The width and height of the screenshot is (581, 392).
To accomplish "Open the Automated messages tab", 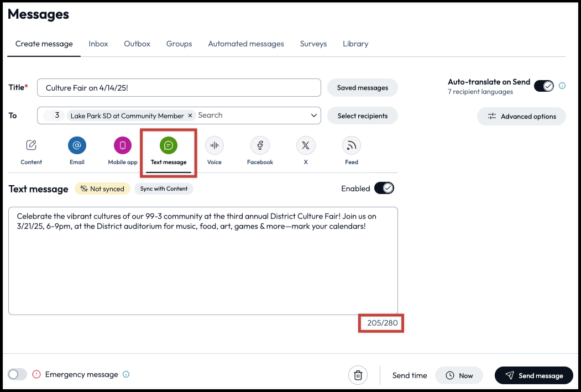I will point(245,44).
